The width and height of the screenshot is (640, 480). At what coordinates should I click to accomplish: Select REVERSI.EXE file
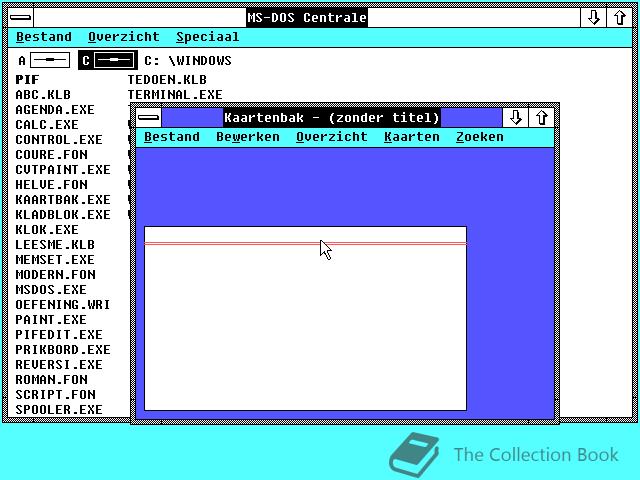point(59,365)
